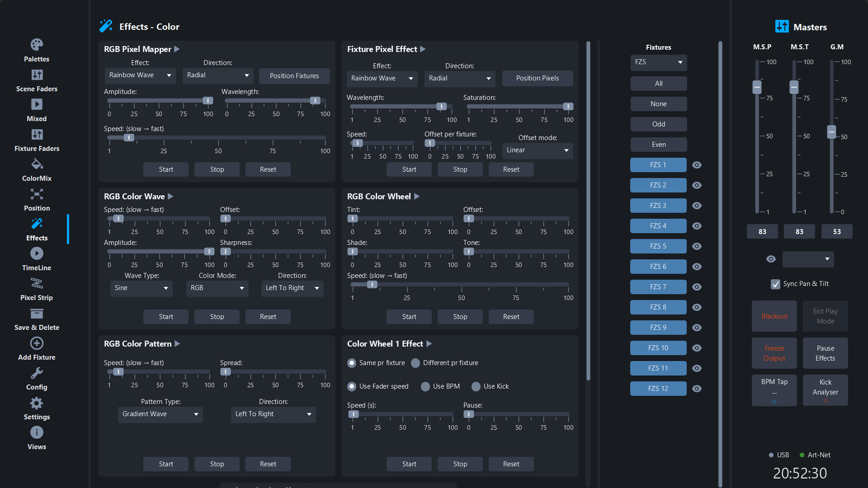Open Fixture Faders icon in sidebar
Screen dimensions: 868x488
37,134
